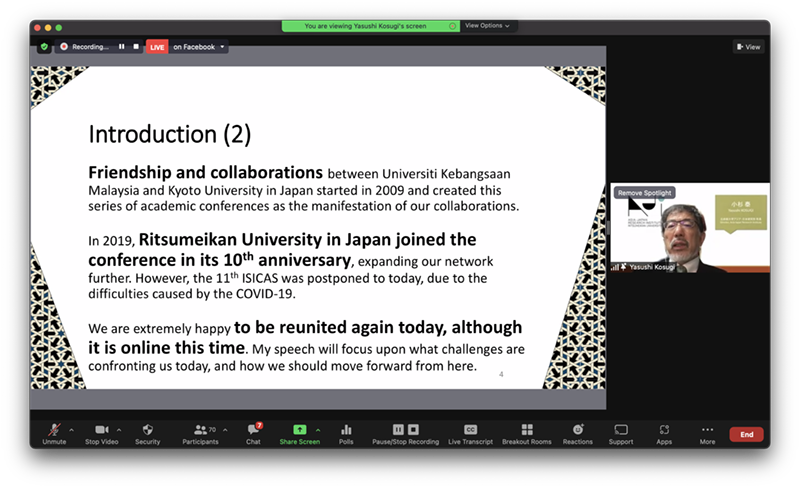
Task: Open the Security shield options
Action: pos(147,430)
